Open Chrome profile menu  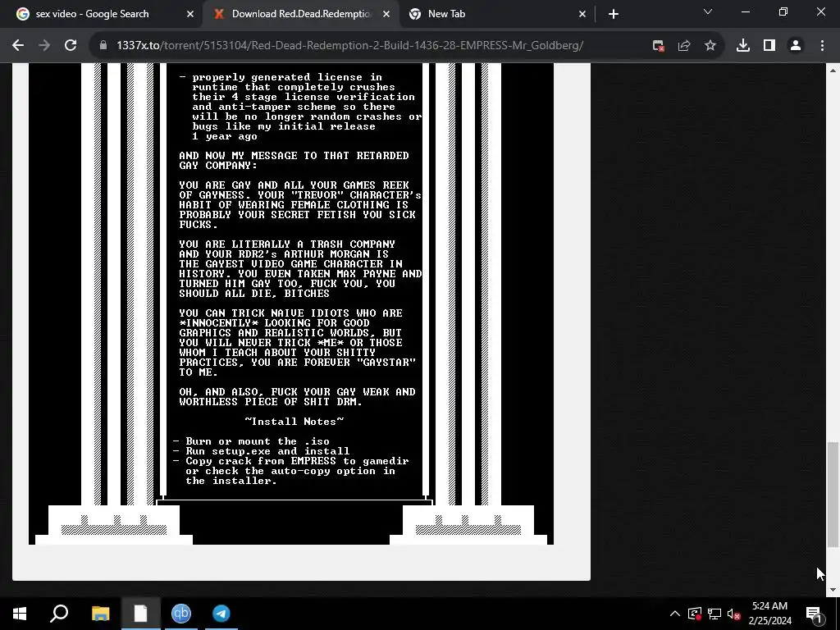point(796,46)
